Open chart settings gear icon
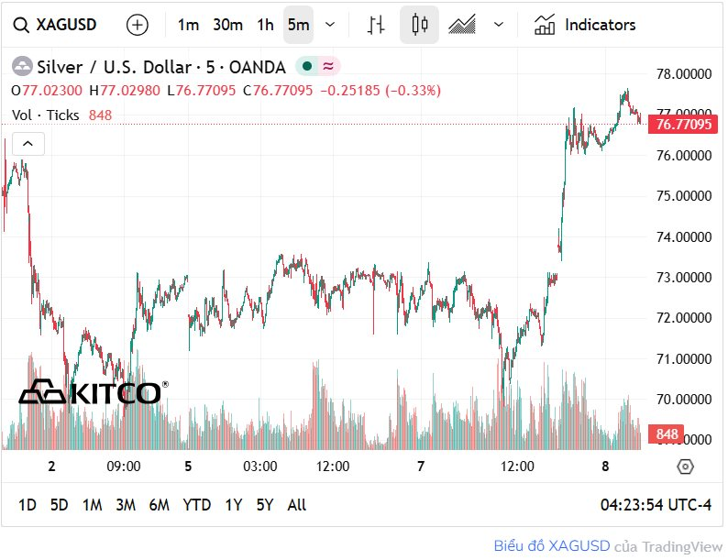The height and width of the screenshot is (560, 728). (685, 467)
